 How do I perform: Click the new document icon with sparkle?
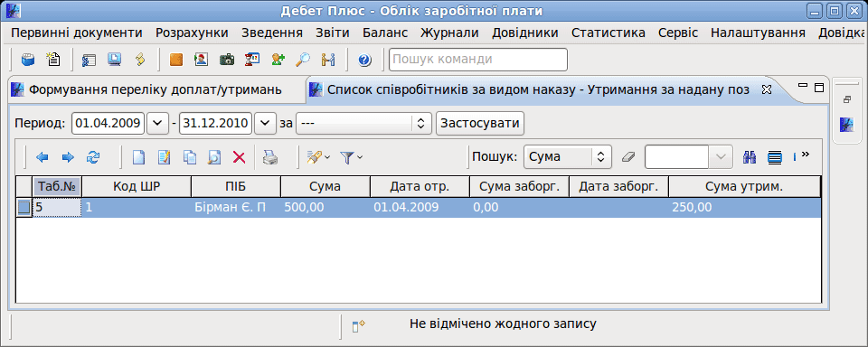tap(53, 60)
